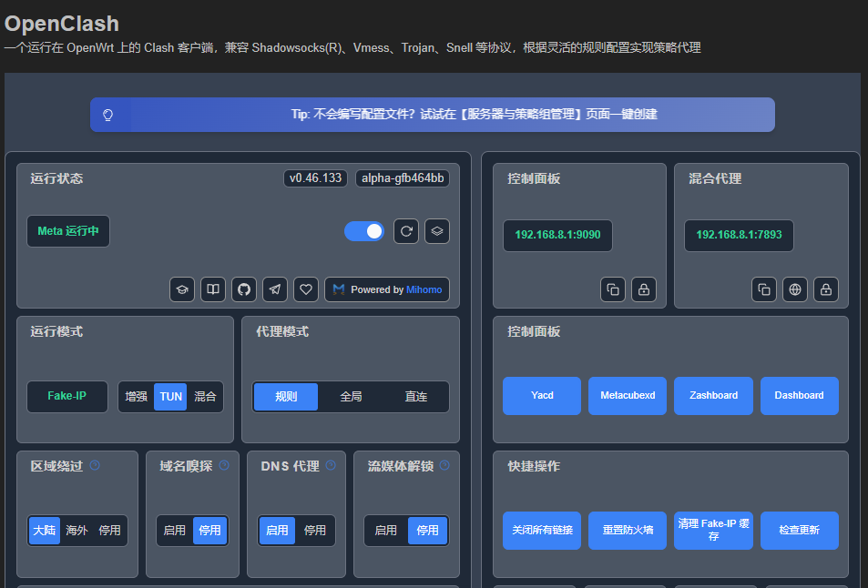Click the Fake-IP mode button
868x588 pixels.
coord(67,396)
